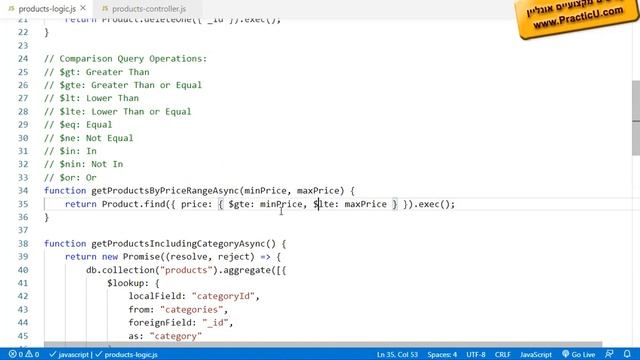Click the $gte operator on line 35
Viewport: 640px width, 360px height.
point(239,204)
